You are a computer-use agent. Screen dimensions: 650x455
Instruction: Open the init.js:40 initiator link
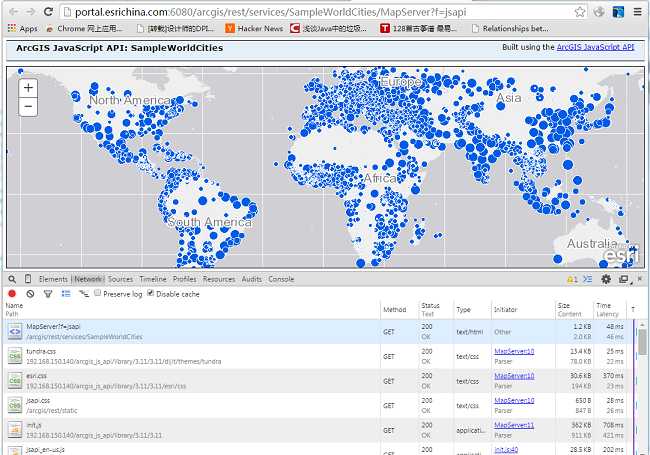tap(506, 450)
